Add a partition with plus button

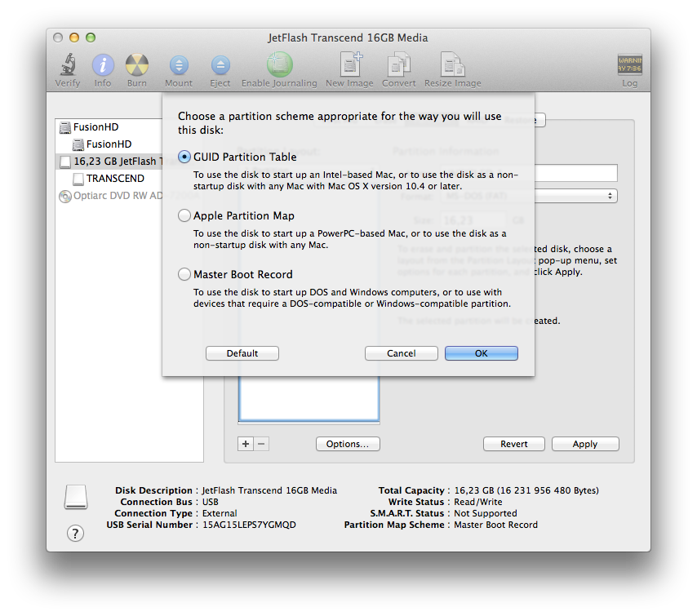pos(246,444)
